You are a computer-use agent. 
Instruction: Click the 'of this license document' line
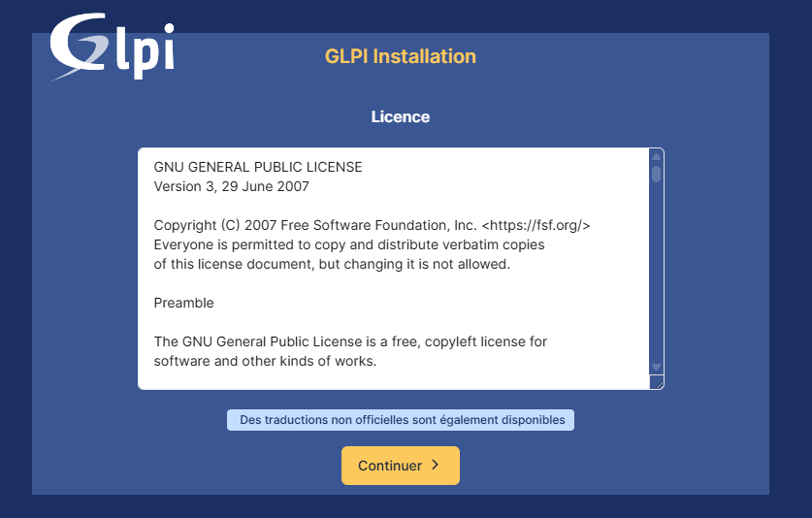click(x=332, y=264)
